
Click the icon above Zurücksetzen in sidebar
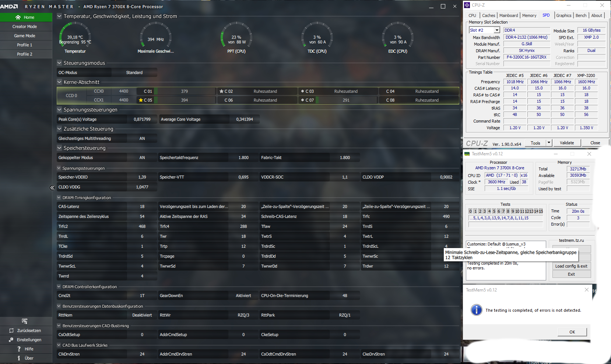tap(25, 321)
